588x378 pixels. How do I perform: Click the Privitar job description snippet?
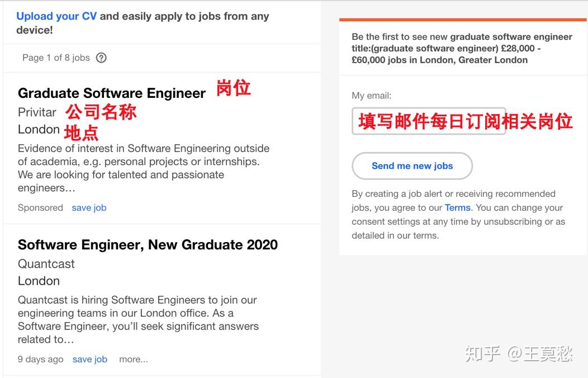(144, 168)
